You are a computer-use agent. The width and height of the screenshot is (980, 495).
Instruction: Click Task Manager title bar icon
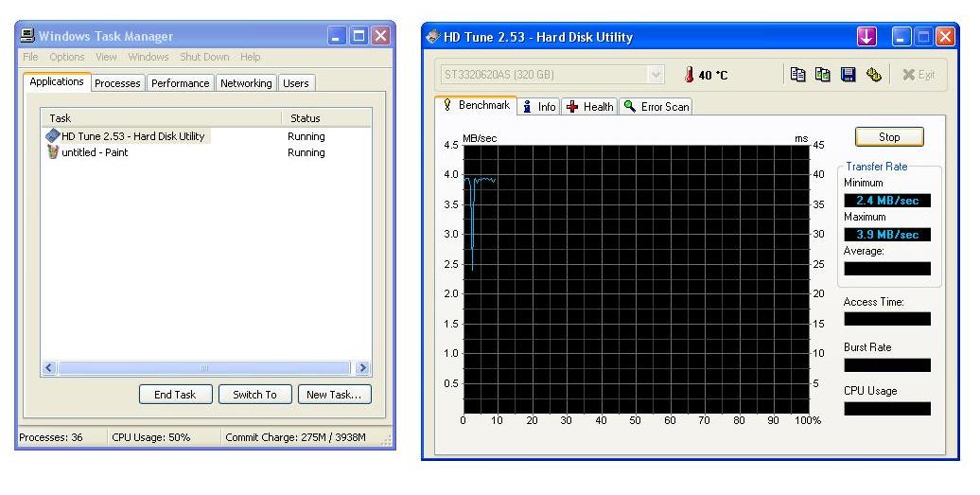27,36
